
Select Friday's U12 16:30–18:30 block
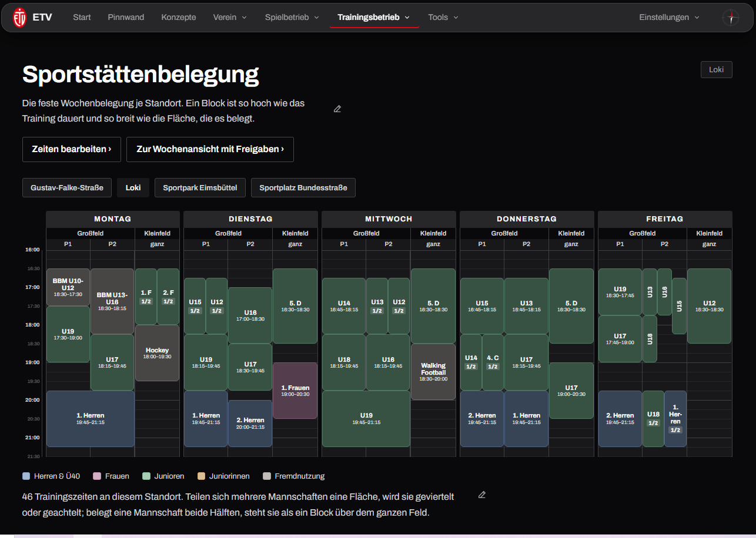[x=710, y=306]
